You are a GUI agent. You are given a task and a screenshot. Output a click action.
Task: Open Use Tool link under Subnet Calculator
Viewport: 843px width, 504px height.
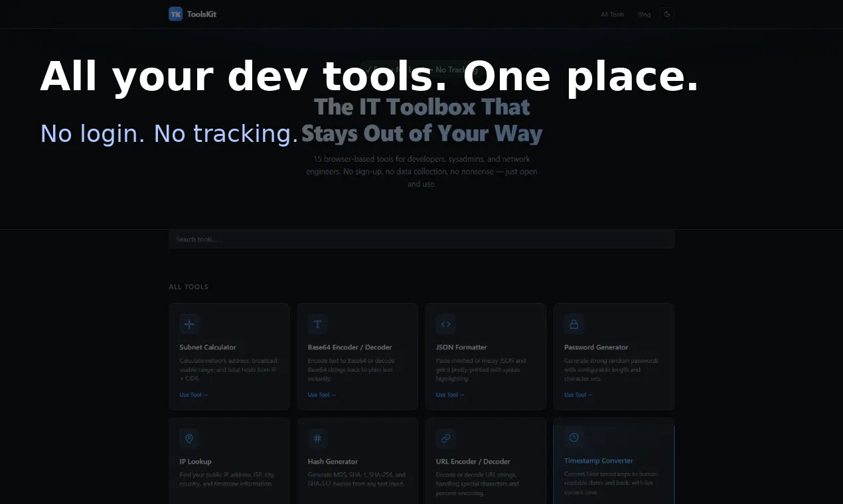(x=193, y=395)
